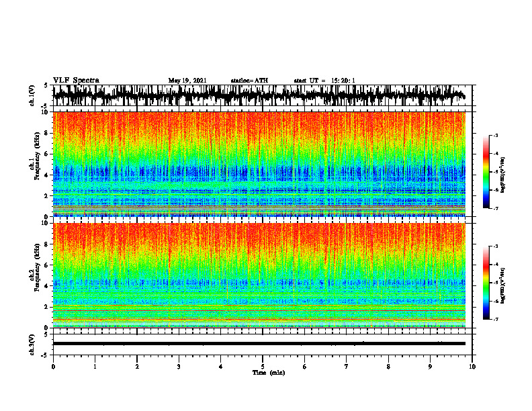The height and width of the screenshot is (411, 532).
Task: Click the ch.2 panel color scale bar
Action: pos(486,283)
